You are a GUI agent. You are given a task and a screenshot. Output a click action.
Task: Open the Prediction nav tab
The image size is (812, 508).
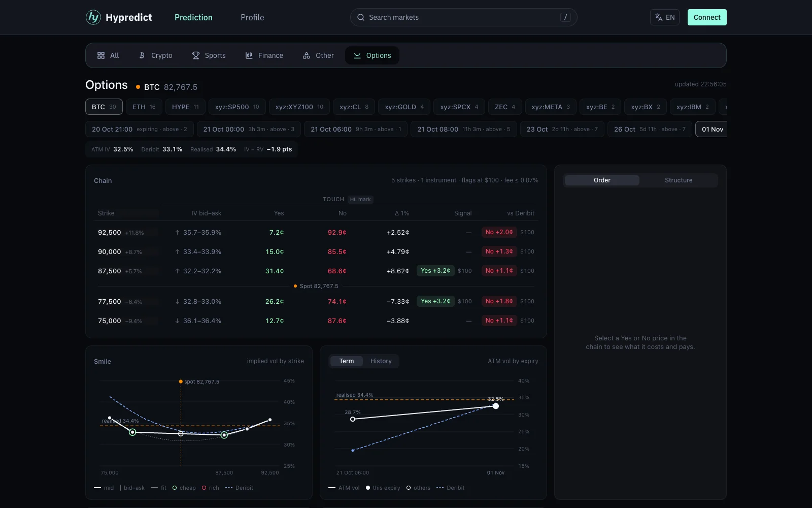pos(193,17)
